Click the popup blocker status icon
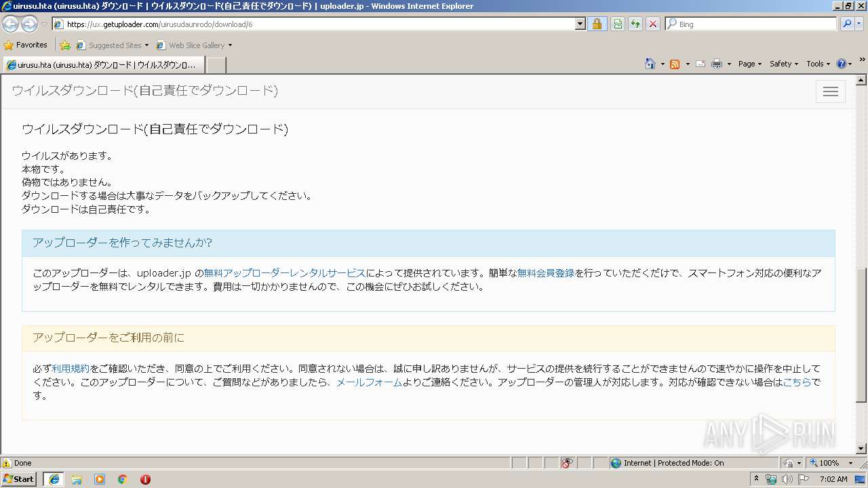 567,463
